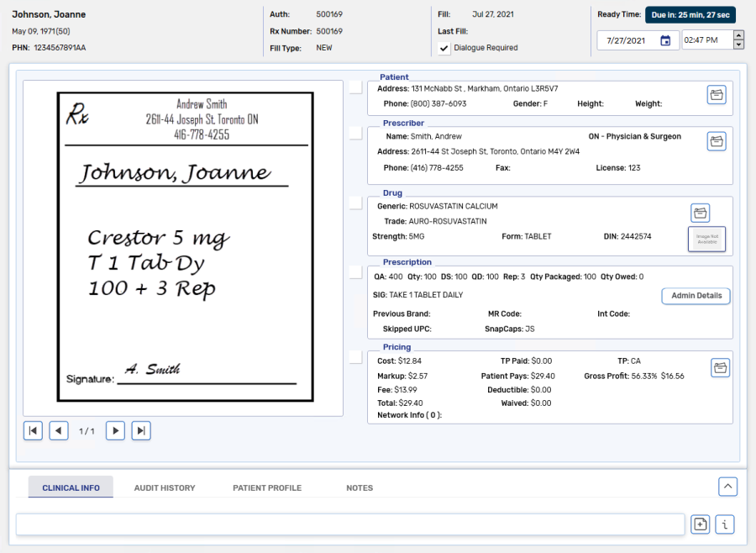Check the Patient section checkbox

[356, 87]
